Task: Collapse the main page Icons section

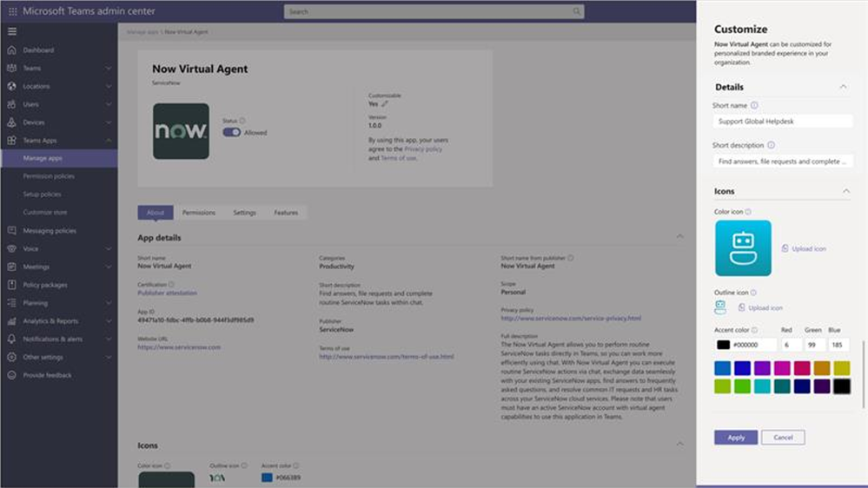Action: (x=679, y=445)
